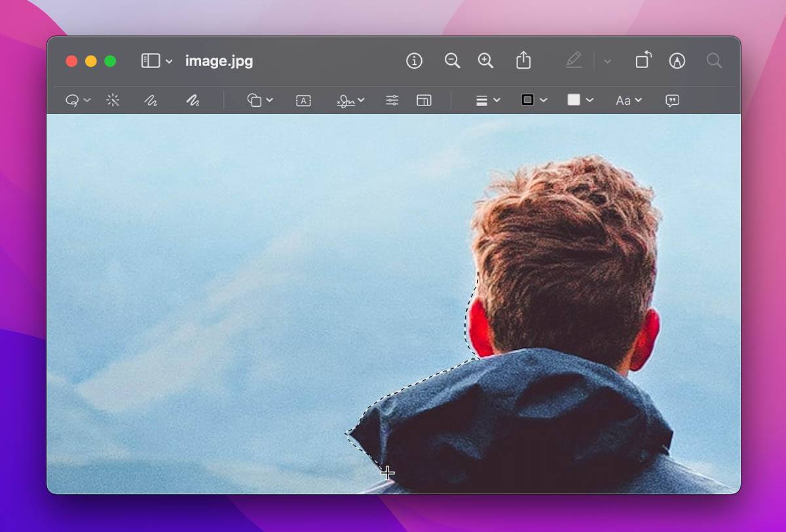Rotate the image left
This screenshot has height=532, width=786.
(x=642, y=60)
